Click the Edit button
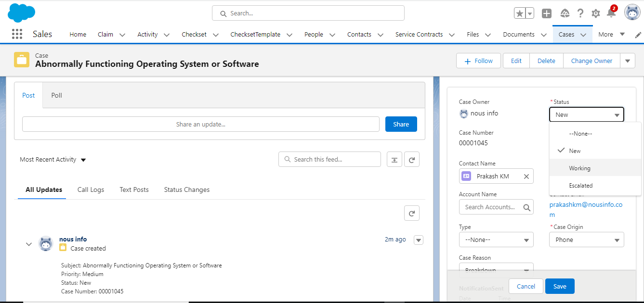644x303 pixels. (516, 61)
